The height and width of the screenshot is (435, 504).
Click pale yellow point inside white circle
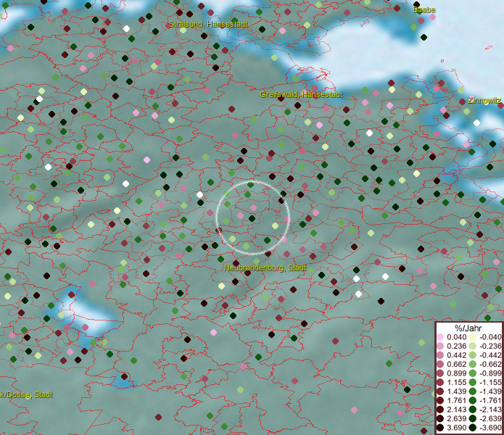275,226
